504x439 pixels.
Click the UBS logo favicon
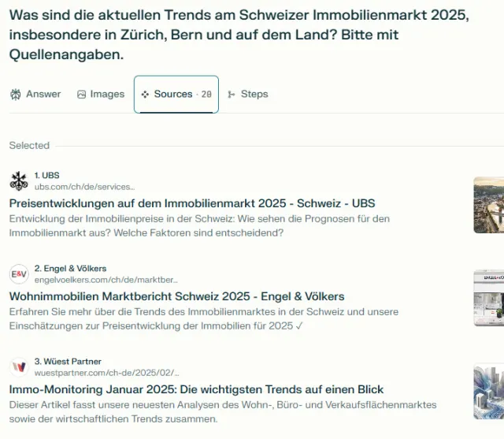[18, 181]
